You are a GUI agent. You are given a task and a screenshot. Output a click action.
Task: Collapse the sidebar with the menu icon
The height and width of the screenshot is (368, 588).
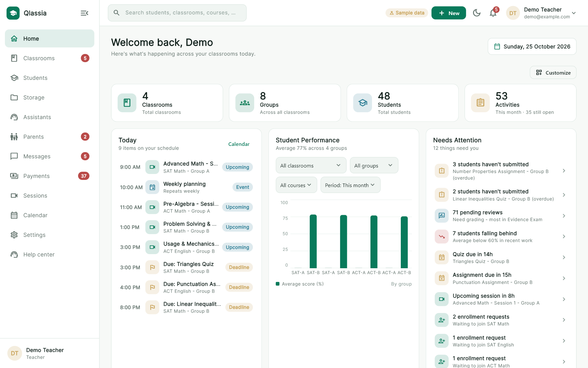point(84,13)
